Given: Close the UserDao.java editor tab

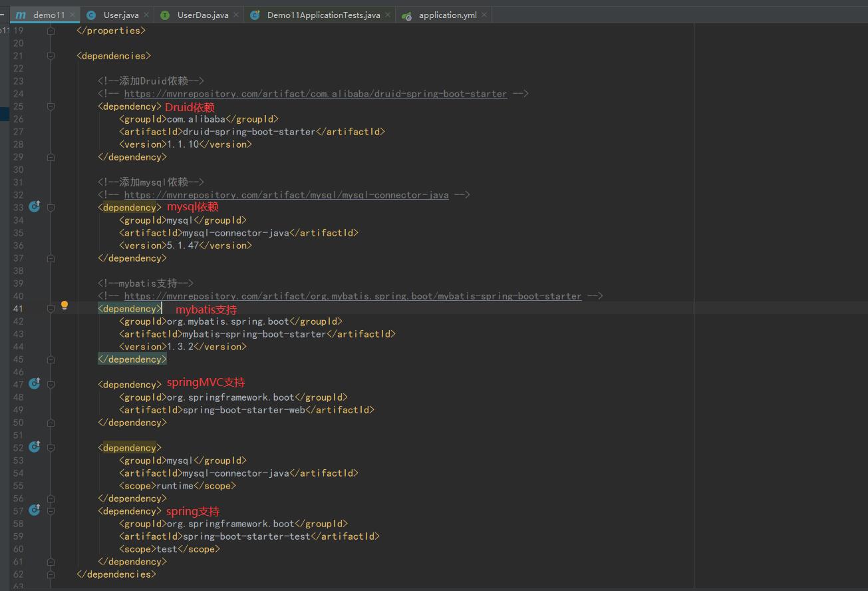Looking at the screenshot, I should tap(236, 15).
